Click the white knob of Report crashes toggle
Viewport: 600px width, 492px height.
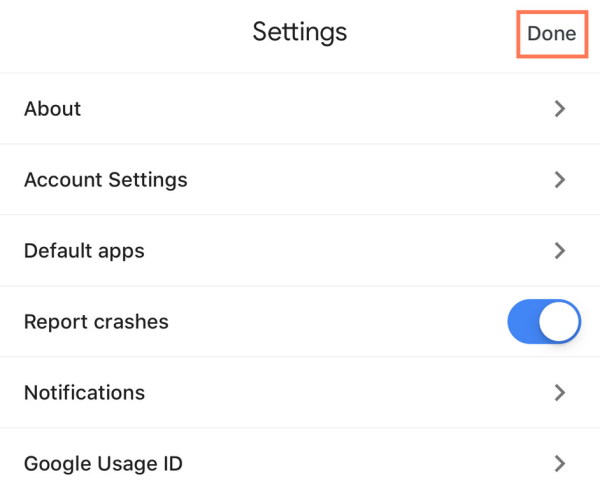tap(562, 322)
